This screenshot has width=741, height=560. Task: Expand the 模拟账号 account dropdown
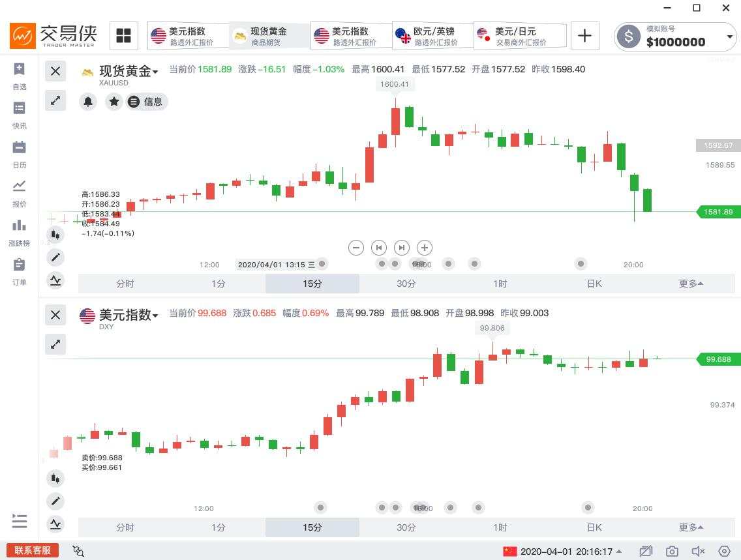point(730,37)
